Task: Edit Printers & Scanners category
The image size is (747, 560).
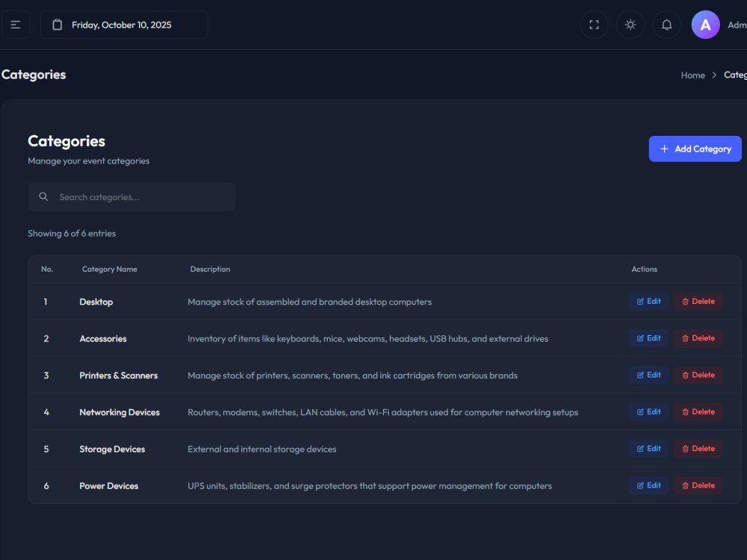Action: coord(648,376)
